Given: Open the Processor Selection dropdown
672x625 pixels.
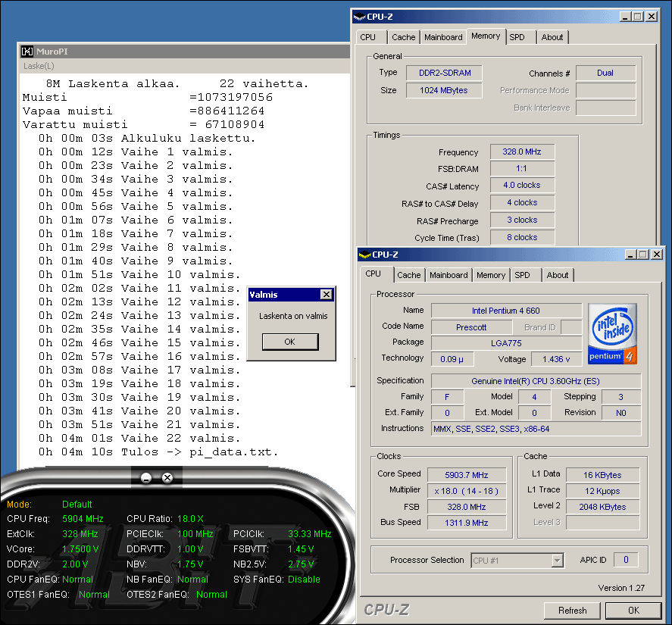Looking at the screenshot, I should coord(557,561).
